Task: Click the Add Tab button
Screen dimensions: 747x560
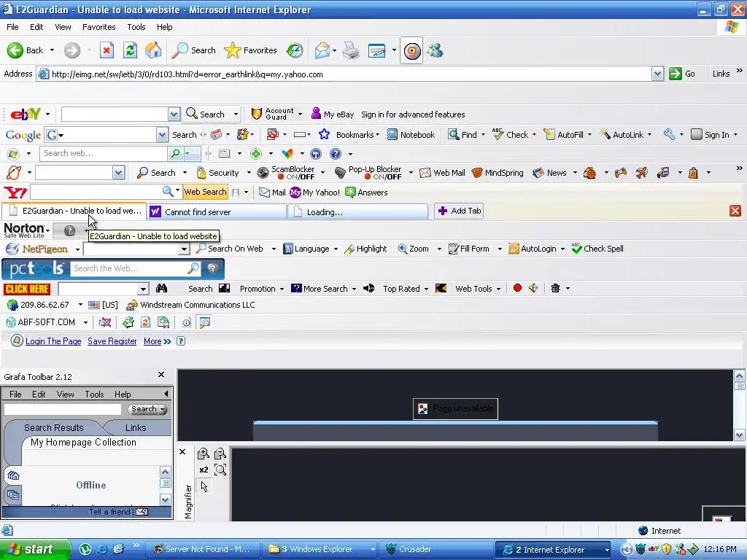Action: (x=460, y=211)
